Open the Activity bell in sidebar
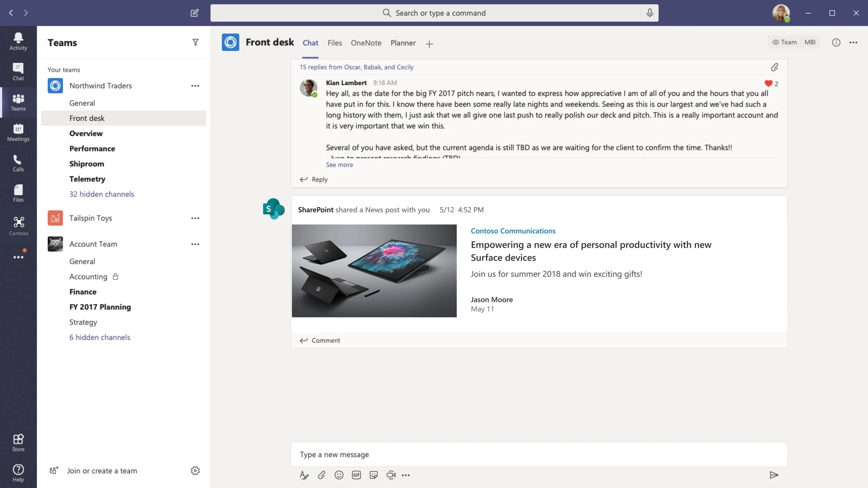 click(x=18, y=41)
